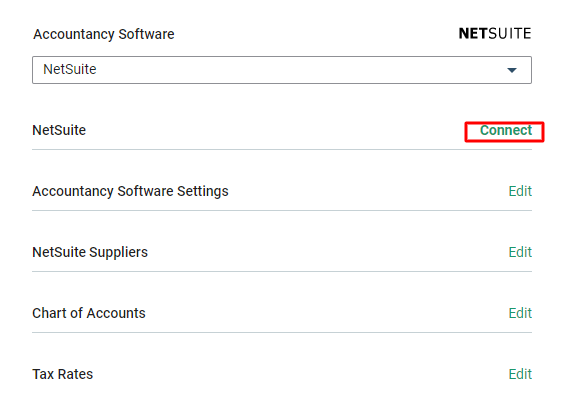Click the selected NetSuite text inside the dropdown

pos(70,70)
